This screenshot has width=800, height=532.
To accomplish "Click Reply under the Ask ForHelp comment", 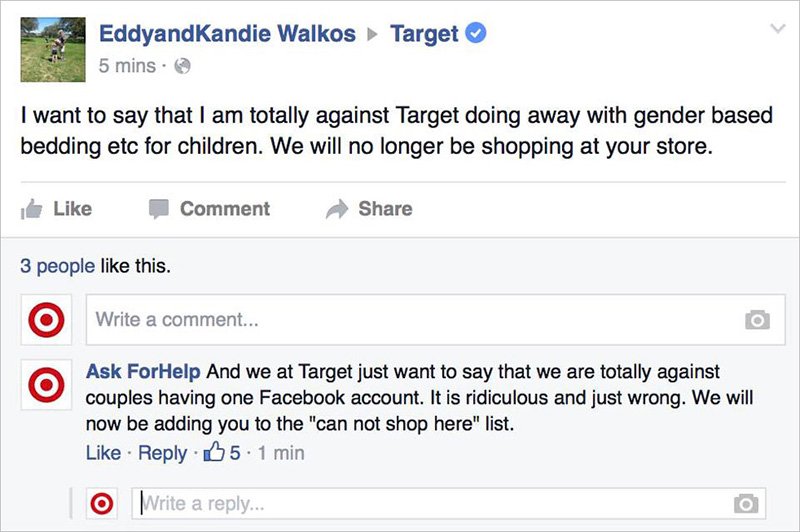I will tap(162, 453).
